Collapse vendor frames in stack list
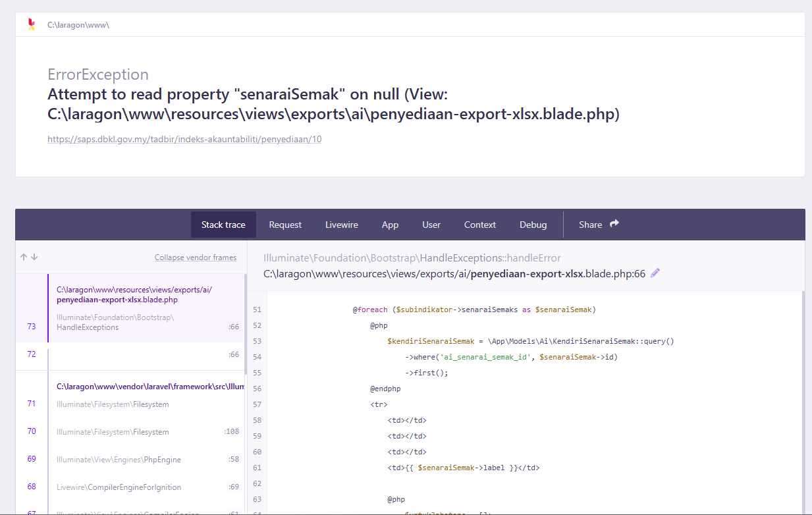 point(195,257)
